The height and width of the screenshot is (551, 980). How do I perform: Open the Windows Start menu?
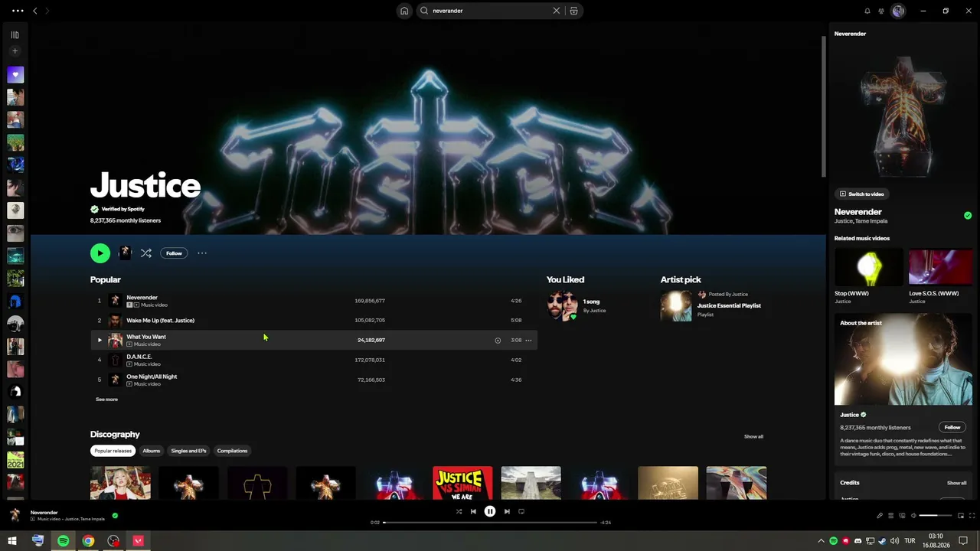click(x=11, y=541)
